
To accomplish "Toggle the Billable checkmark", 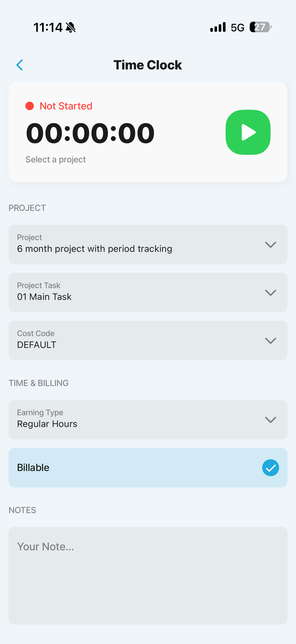I will (x=270, y=467).
